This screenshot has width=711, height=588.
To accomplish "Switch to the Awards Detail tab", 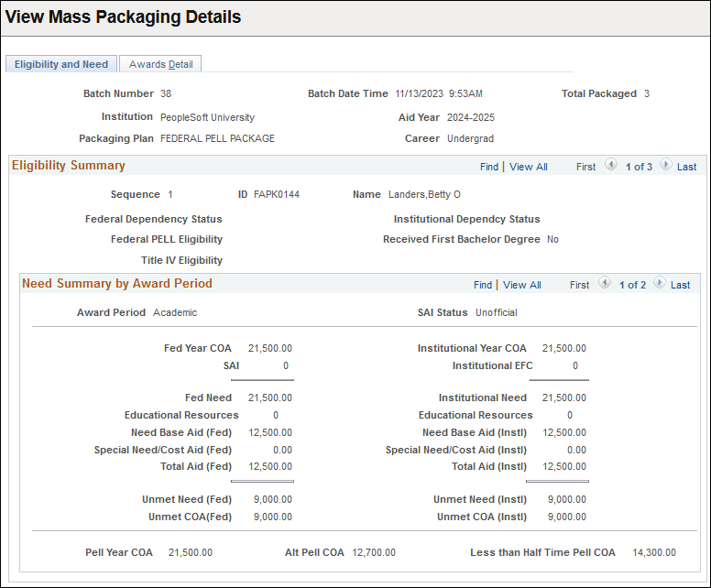I will tap(160, 64).
